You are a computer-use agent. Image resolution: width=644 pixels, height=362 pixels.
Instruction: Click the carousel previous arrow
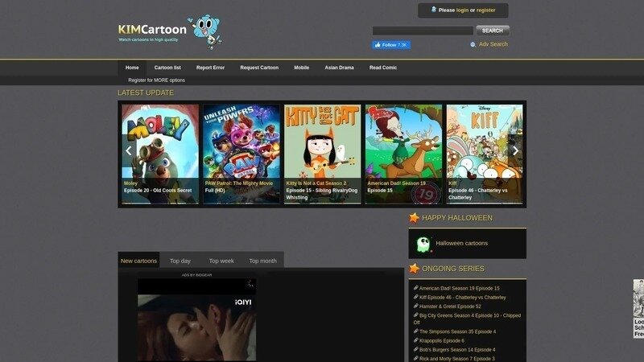(129, 151)
